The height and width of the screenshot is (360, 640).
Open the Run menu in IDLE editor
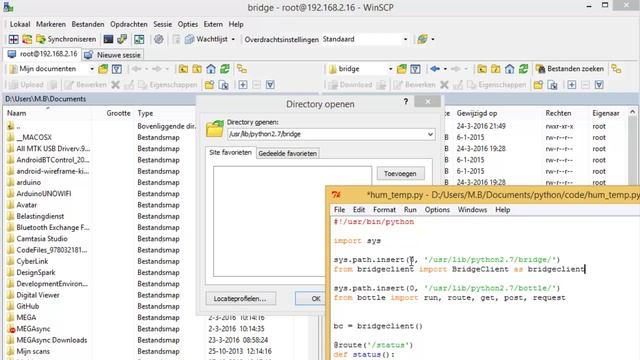[410, 210]
